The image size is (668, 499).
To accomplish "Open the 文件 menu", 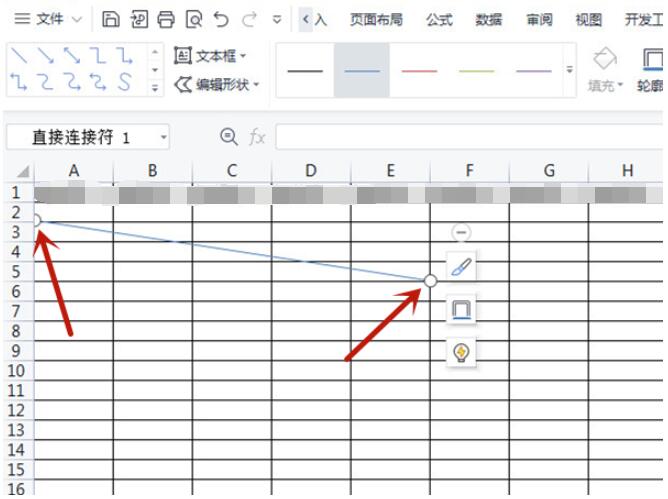I will (46, 19).
